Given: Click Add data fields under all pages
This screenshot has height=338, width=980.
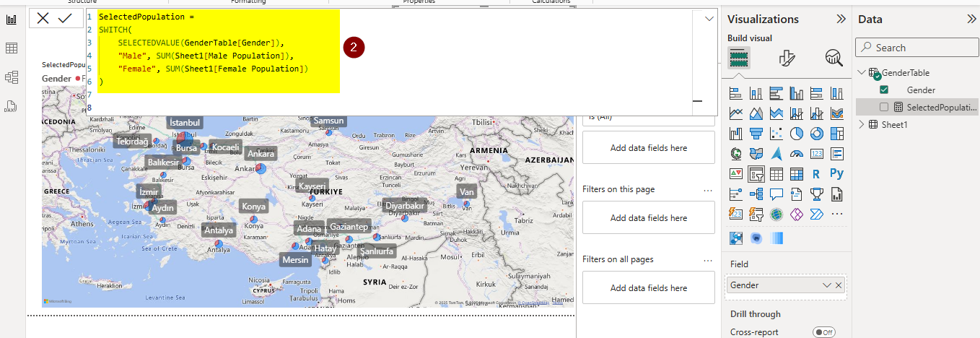Looking at the screenshot, I should [649, 287].
